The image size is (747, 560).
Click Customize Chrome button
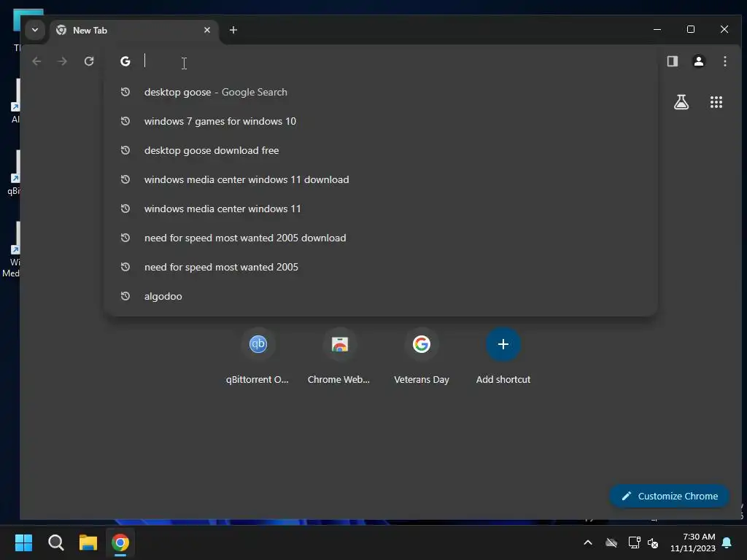tap(670, 496)
